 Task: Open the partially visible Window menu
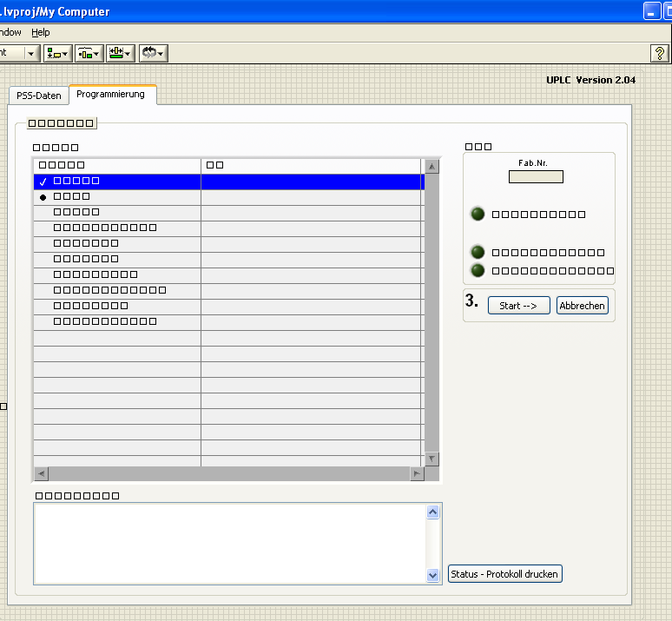(x=10, y=33)
